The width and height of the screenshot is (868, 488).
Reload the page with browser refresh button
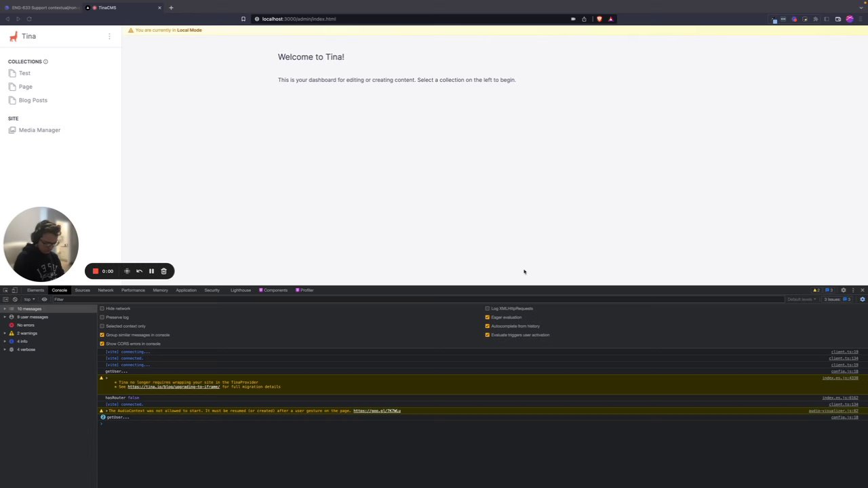29,19
